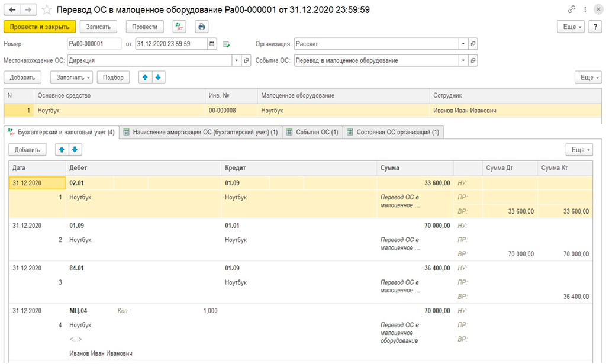Select Ноутбук in Малоценное оборудование column

(x=344, y=111)
